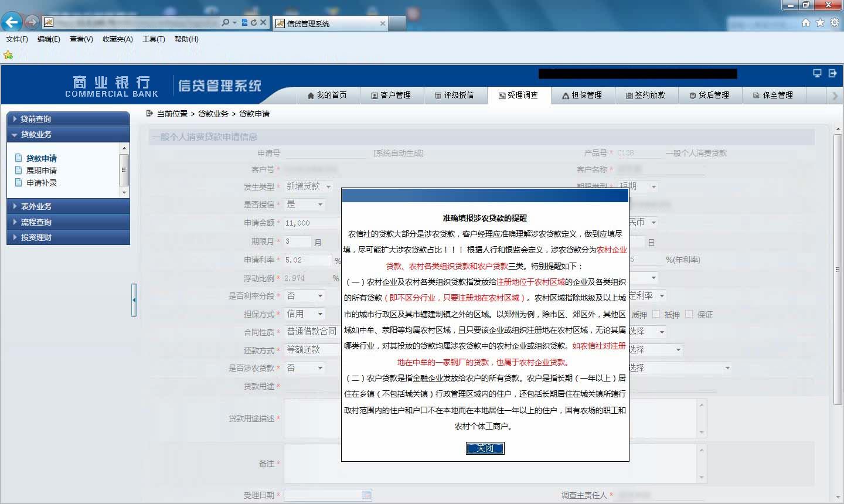844x504 pixels.
Task: Click the browser Back arrow button
Action: click(12, 22)
